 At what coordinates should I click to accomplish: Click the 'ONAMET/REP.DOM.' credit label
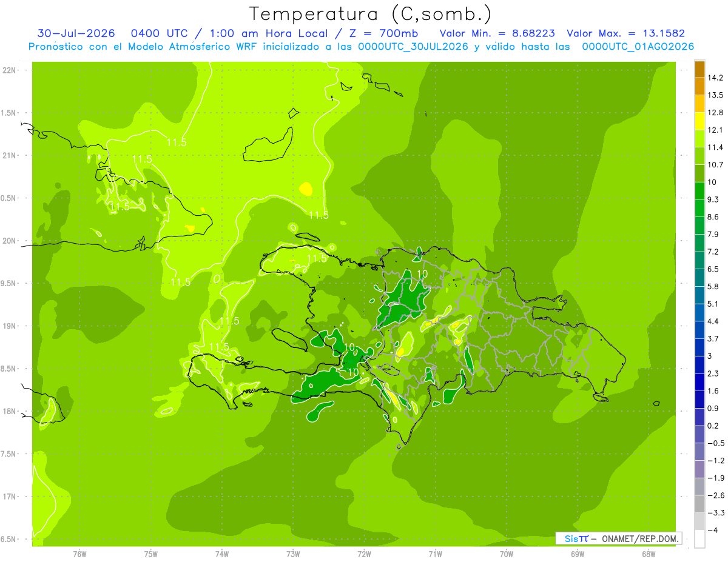(640, 538)
